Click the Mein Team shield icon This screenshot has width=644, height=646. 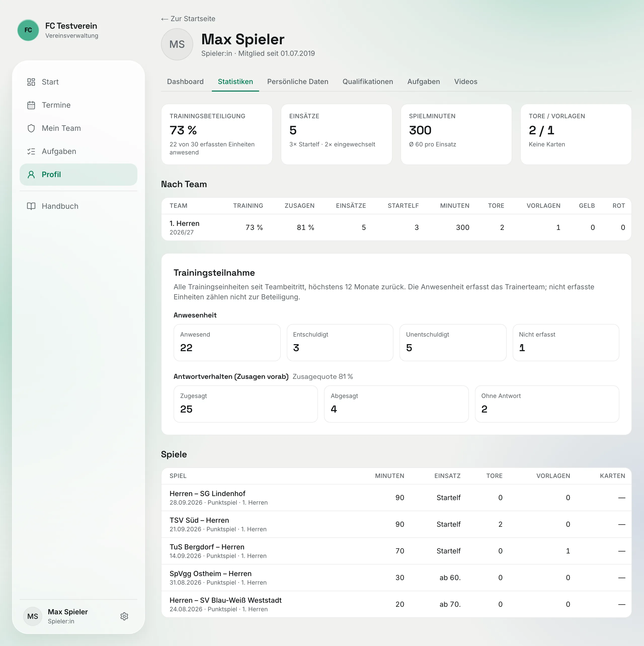point(31,128)
